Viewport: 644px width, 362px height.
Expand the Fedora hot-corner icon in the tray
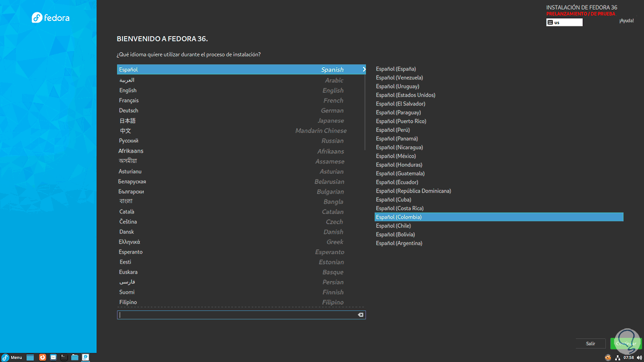[x=608, y=357]
